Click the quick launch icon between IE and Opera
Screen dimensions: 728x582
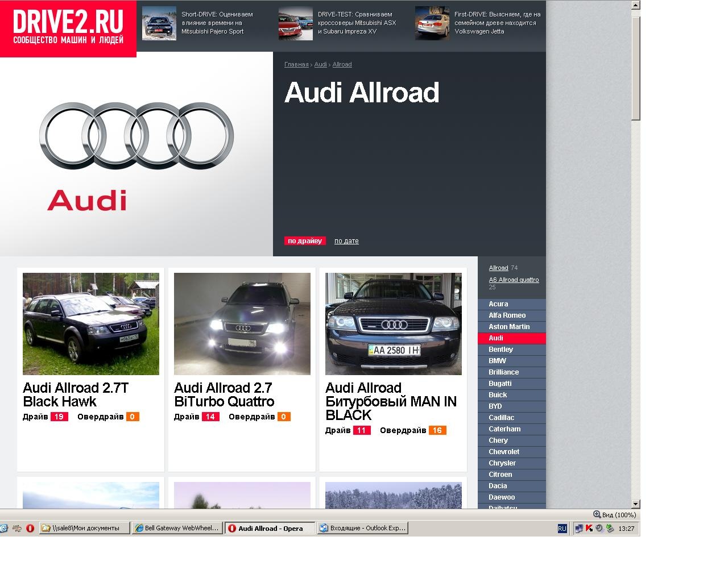tap(16, 528)
